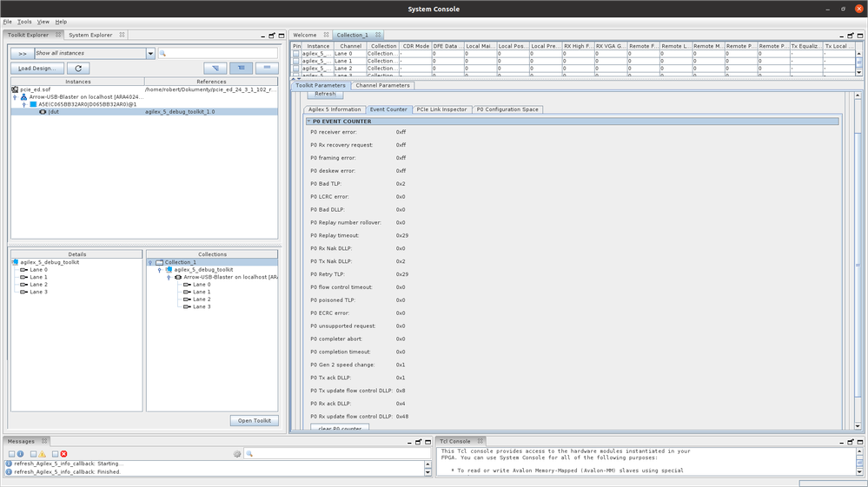Switch to the PCIe Link Inspector tab

441,109
